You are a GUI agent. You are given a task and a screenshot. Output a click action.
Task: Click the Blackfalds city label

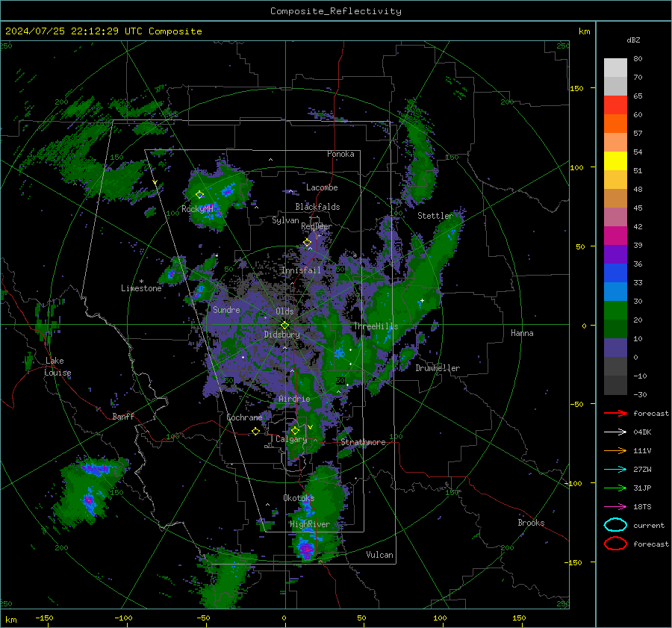click(x=317, y=207)
